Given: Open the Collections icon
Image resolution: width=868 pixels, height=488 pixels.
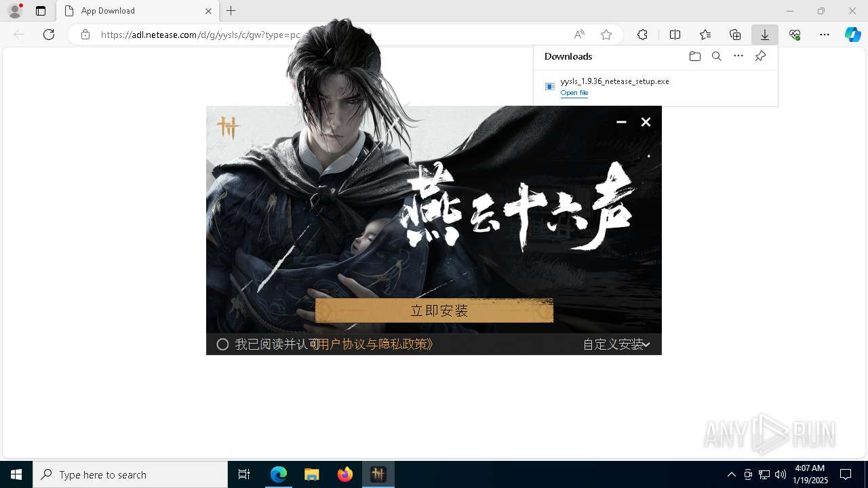Looking at the screenshot, I should click(x=735, y=35).
